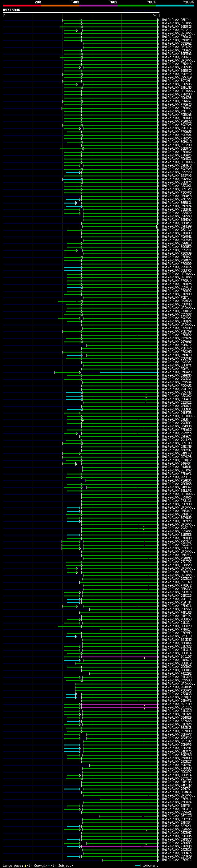
Task: Select label UniRef100_B9NG67
Action: (x=177, y=101)
